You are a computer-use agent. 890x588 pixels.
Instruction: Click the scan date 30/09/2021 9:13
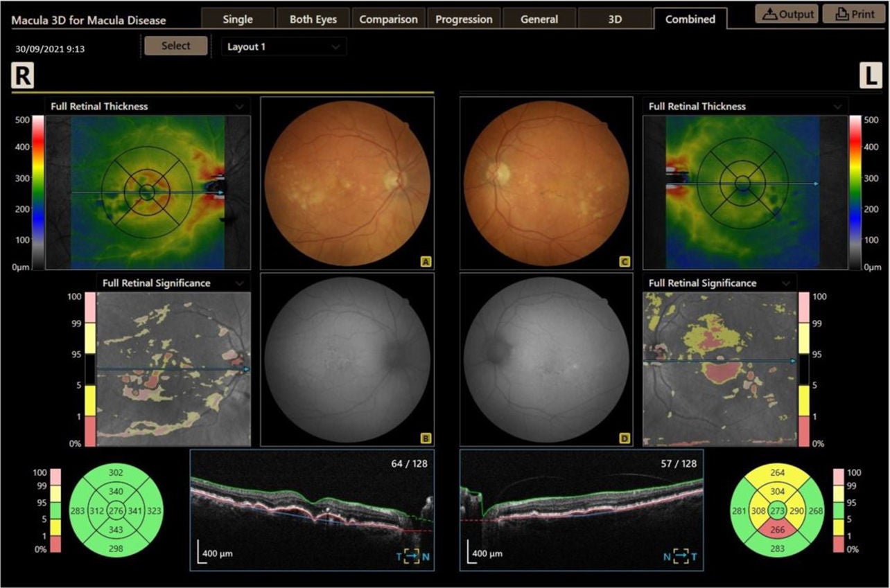[x=50, y=49]
